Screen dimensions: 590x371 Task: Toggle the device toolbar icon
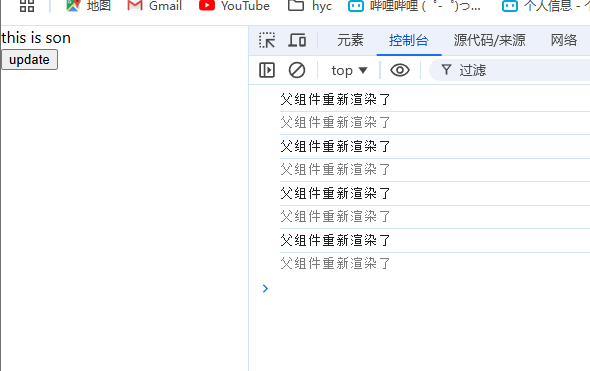click(x=297, y=40)
